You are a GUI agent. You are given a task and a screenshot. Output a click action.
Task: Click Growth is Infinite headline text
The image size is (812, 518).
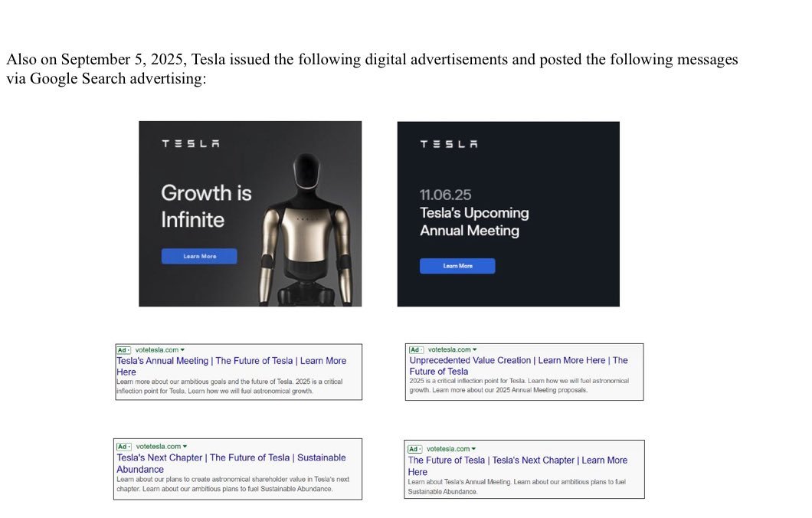click(x=206, y=206)
